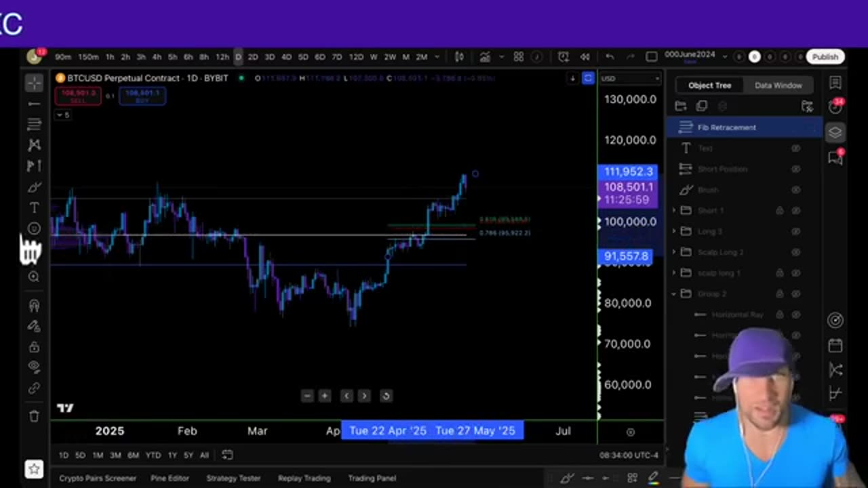Unlock the Short 1 group lock icon
868x488 pixels.
point(780,211)
